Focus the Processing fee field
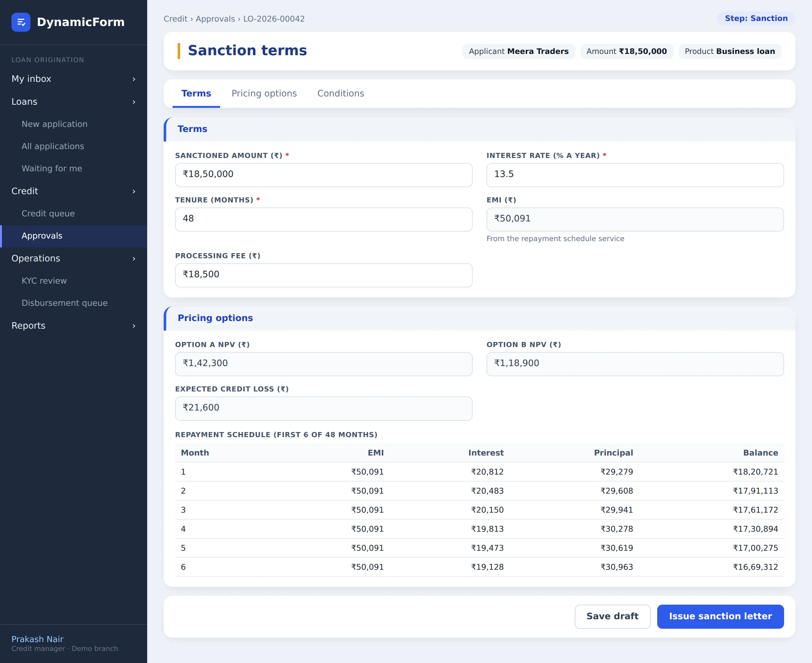812x663 pixels. pos(323,275)
